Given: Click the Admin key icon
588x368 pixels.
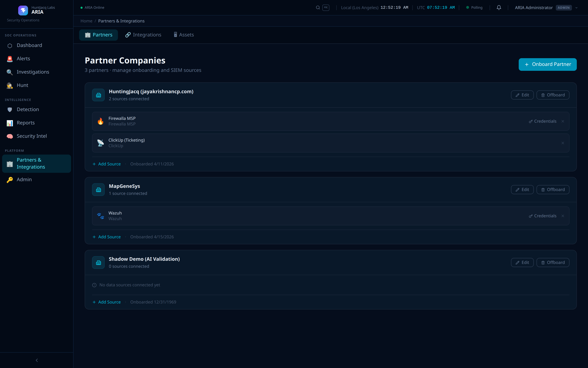Looking at the screenshot, I should pos(10,180).
